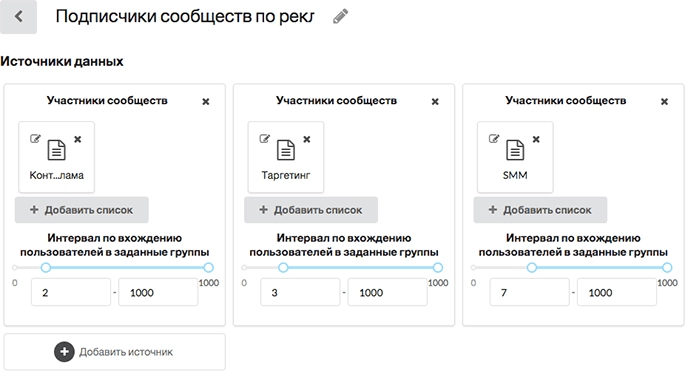Focus the maximum field in SMM card
The image size is (688, 374).
[616, 292]
